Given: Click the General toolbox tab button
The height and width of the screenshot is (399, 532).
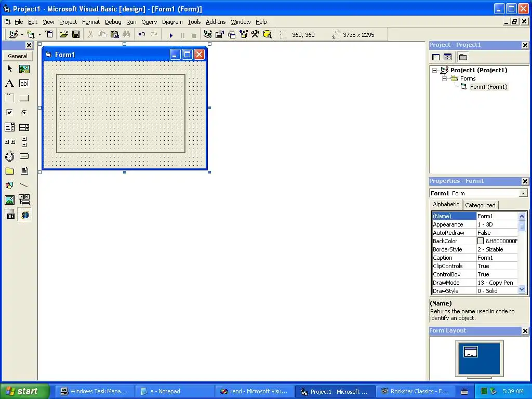Looking at the screenshot, I should click(x=18, y=56).
